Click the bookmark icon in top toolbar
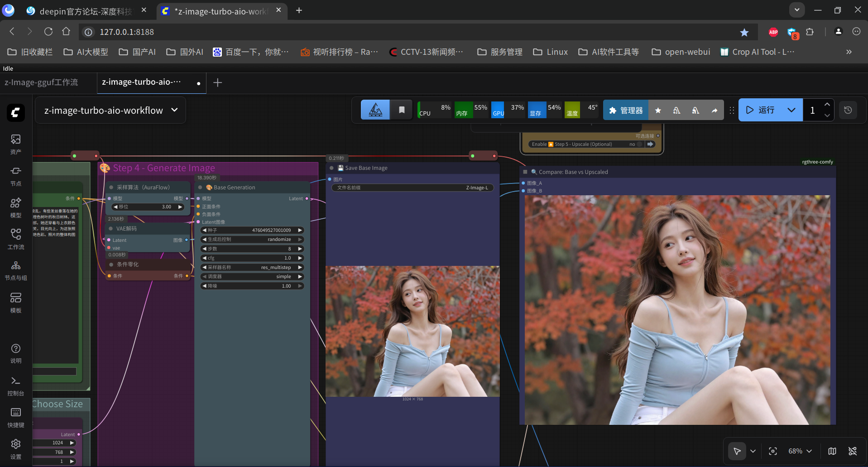Image resolution: width=868 pixels, height=467 pixels. 402,110
